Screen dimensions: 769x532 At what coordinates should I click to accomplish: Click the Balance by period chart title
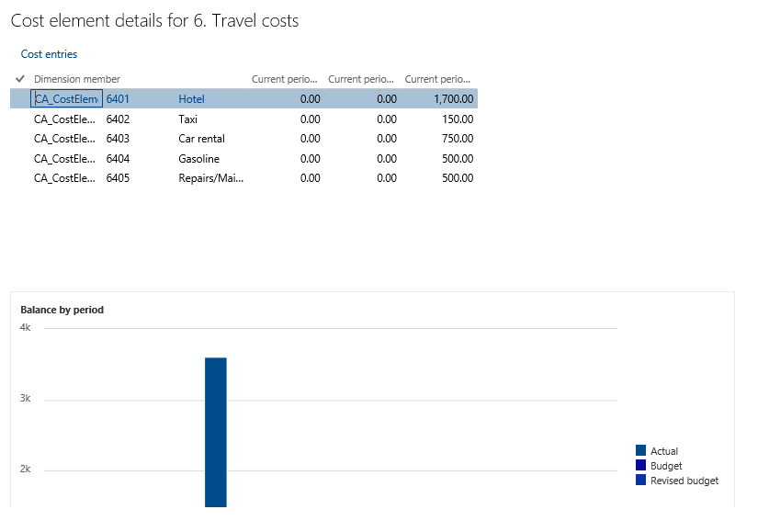62,310
